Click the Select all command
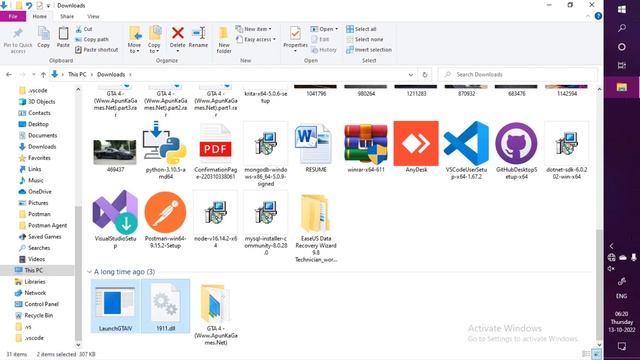Image resolution: width=640 pixels, height=360 pixels. point(361,29)
